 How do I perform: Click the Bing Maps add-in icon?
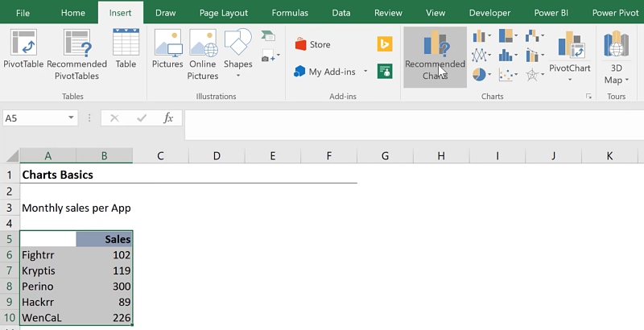(385, 44)
